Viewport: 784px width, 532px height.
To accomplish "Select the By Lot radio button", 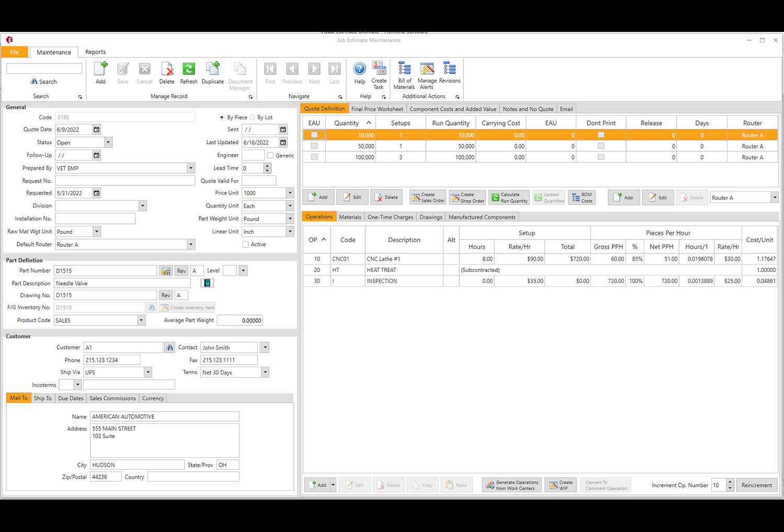I will point(252,117).
